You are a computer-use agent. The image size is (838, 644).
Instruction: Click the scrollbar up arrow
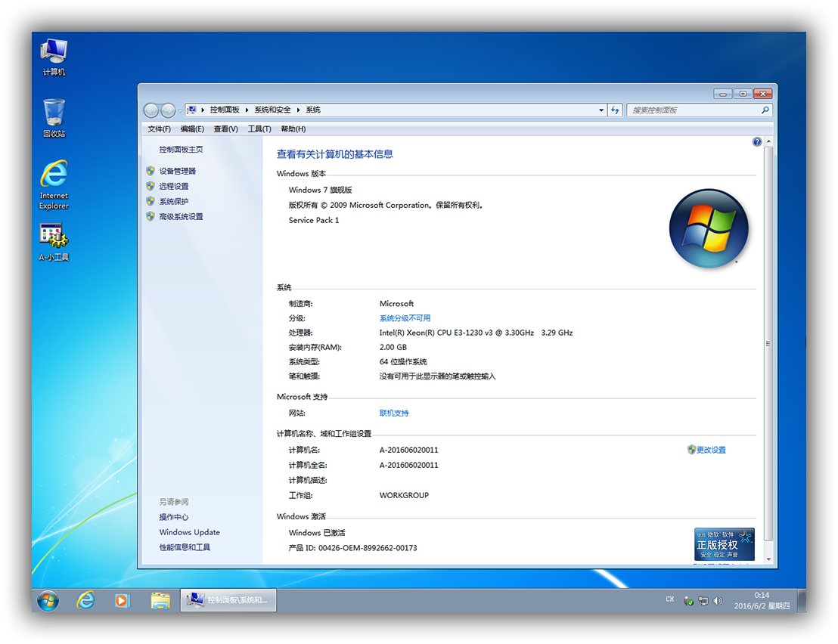[768, 141]
